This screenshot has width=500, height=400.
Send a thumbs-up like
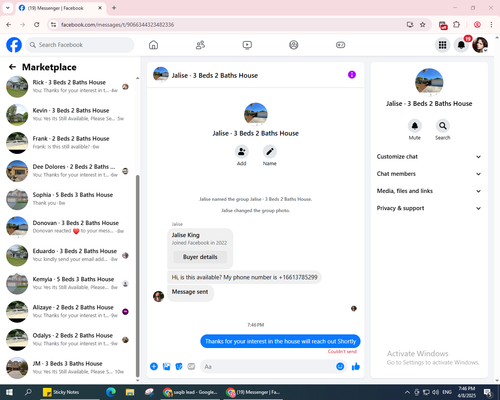(356, 367)
